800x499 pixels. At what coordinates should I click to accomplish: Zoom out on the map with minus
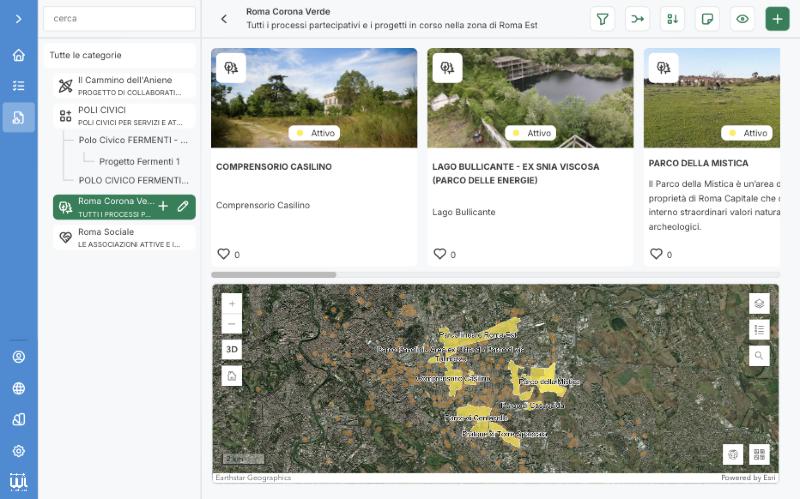(232, 323)
